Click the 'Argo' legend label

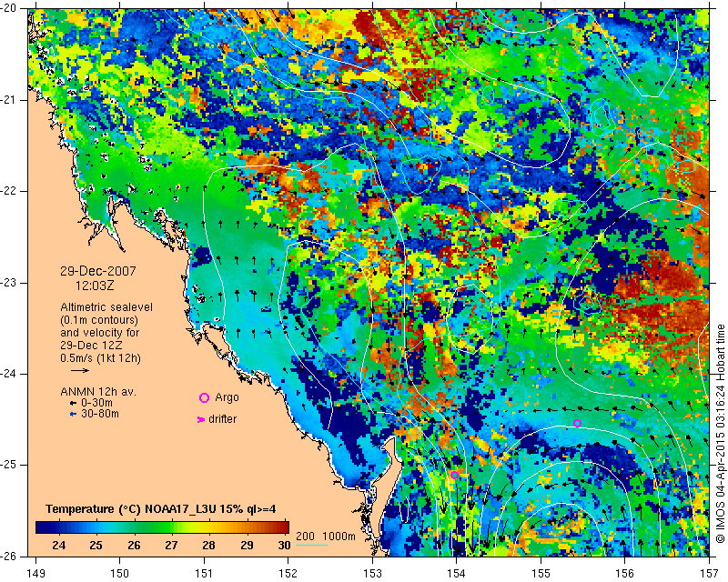coord(227,397)
